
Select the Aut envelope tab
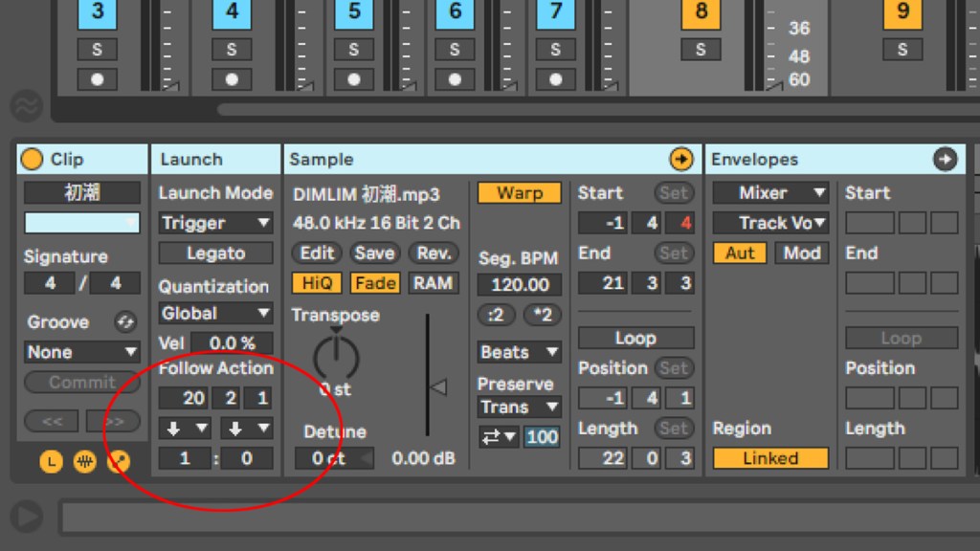coord(740,253)
